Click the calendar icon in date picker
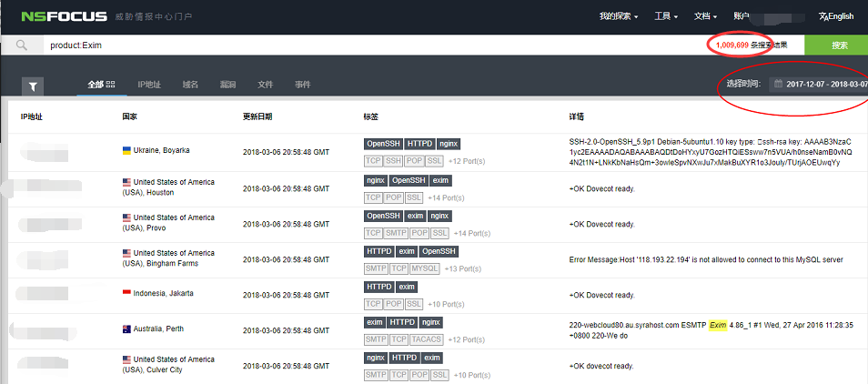868x384 pixels. [x=778, y=85]
